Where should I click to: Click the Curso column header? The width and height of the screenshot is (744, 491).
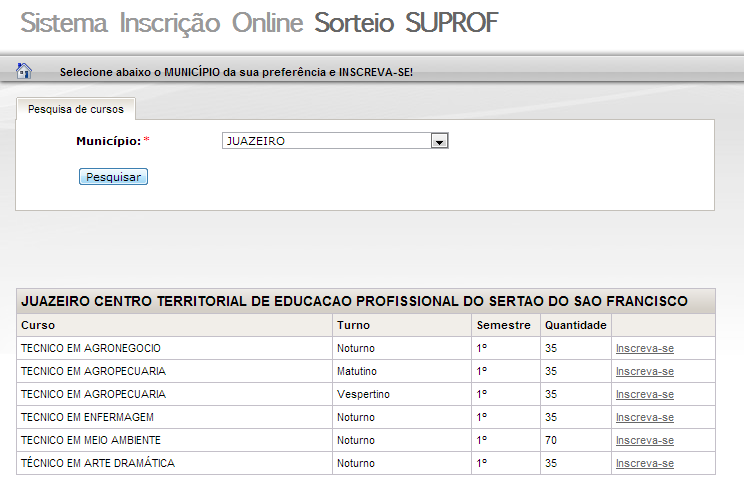[x=38, y=325]
